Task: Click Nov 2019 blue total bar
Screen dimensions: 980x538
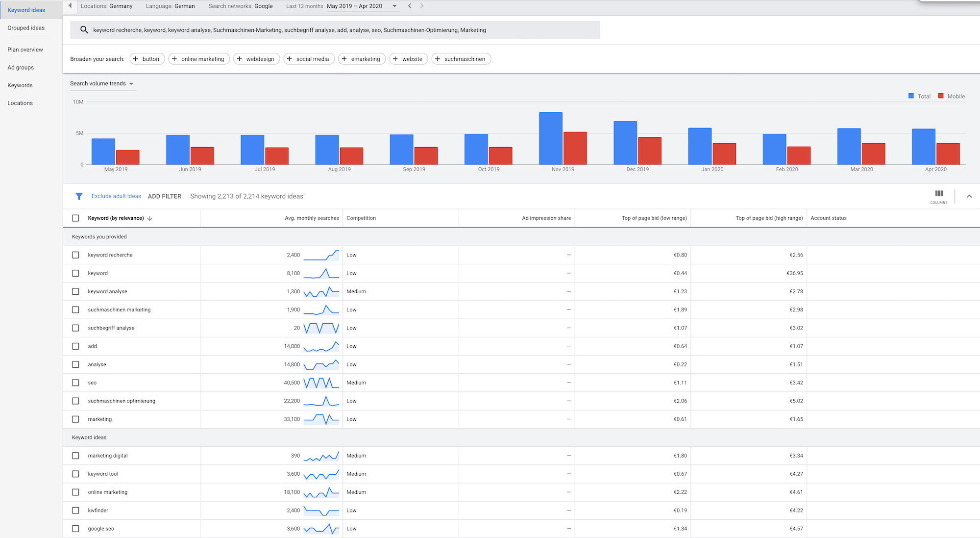Action: pos(551,138)
